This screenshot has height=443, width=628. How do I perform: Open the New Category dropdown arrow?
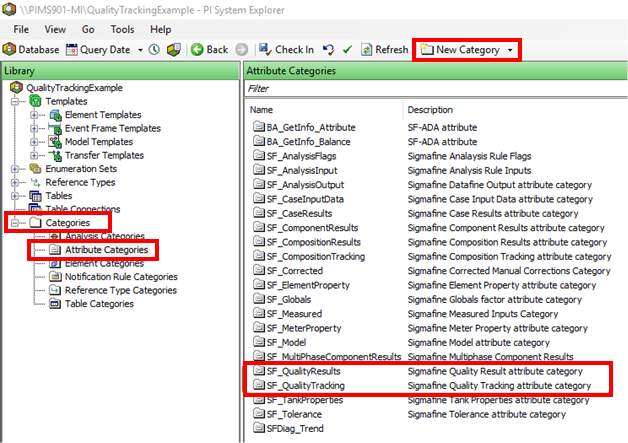(x=510, y=50)
